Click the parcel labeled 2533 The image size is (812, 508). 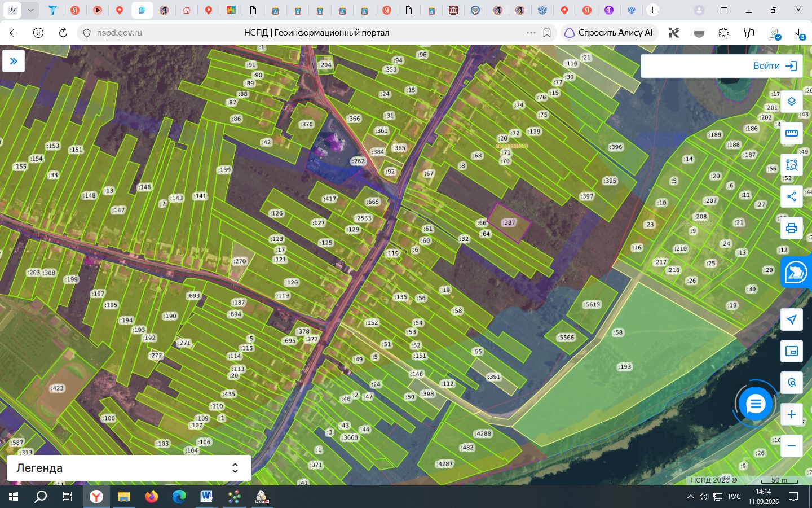point(364,218)
